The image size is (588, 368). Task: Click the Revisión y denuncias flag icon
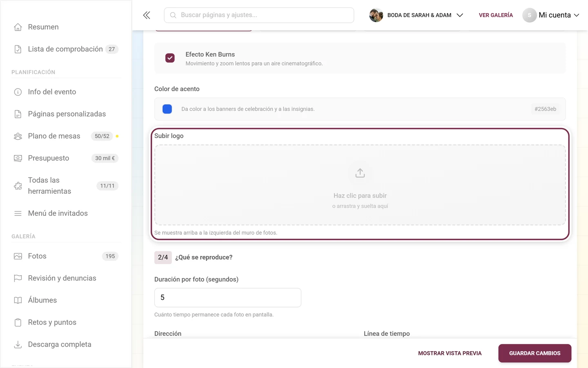(x=18, y=278)
